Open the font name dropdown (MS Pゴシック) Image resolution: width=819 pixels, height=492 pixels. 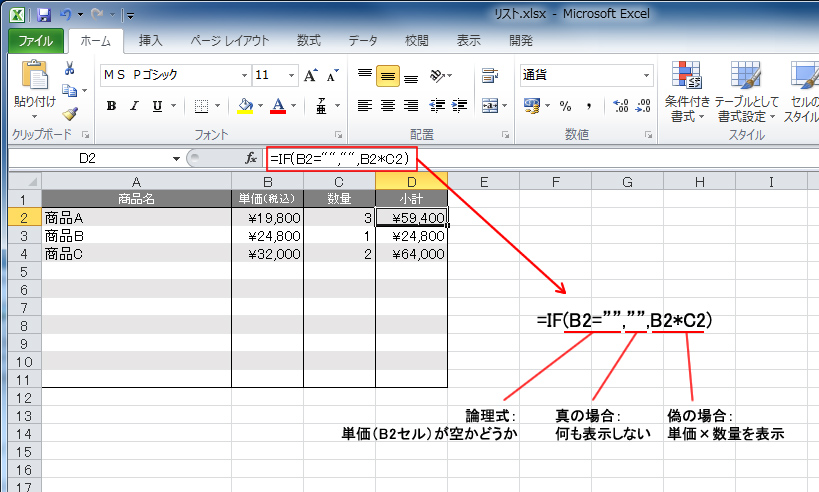[x=244, y=76]
